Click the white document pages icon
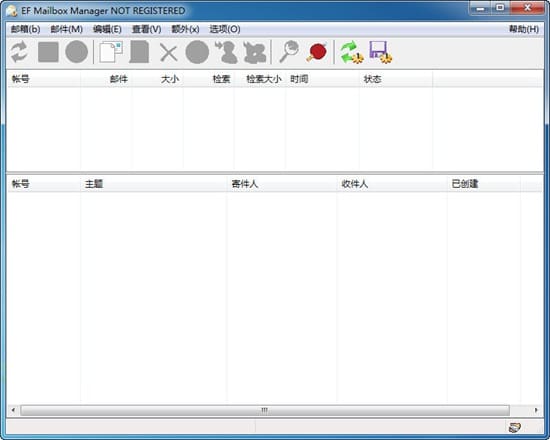Screen dimensions: 550x440 (110, 52)
